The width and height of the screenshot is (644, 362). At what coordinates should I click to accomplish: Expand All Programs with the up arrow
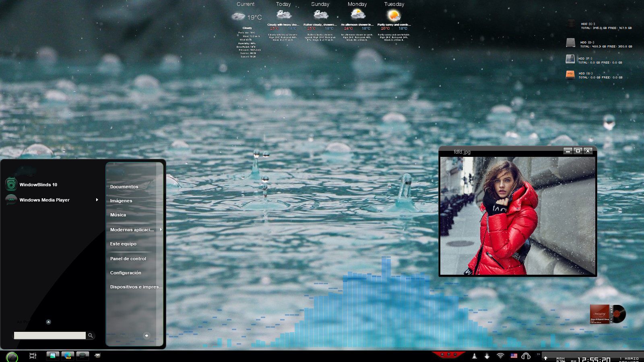pyautogui.click(x=48, y=322)
